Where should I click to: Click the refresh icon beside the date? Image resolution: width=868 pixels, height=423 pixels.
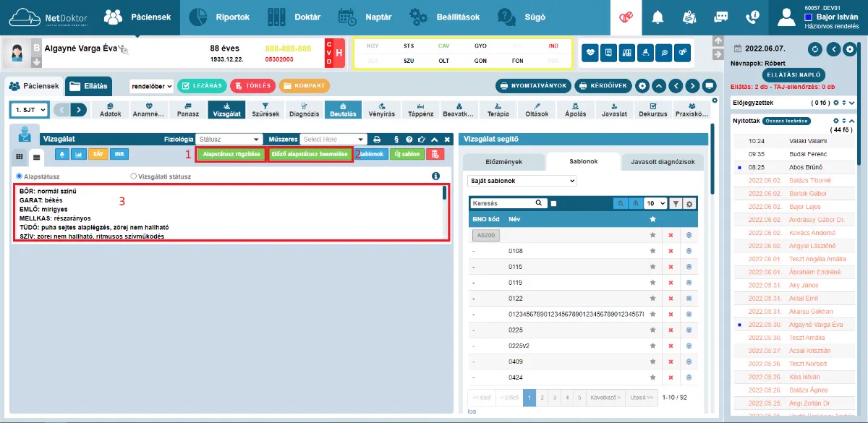[816, 49]
